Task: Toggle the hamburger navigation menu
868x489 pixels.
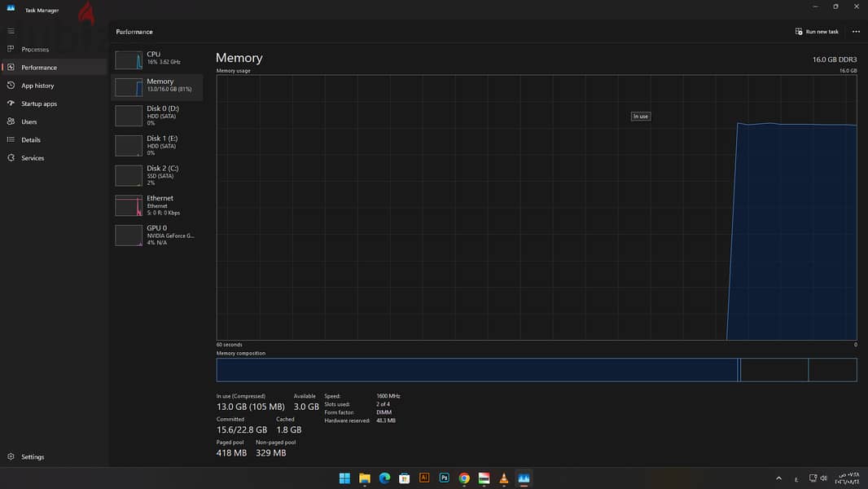Action: point(11,31)
